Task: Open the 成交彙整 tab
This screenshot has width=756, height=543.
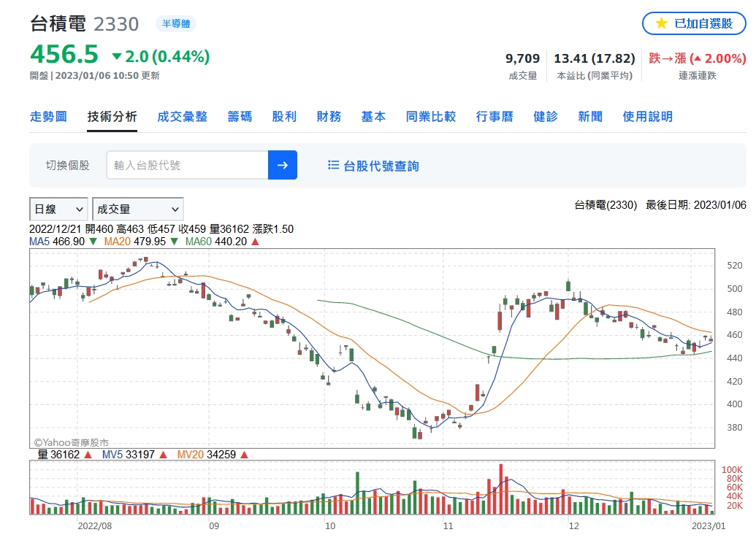Action: [x=183, y=117]
